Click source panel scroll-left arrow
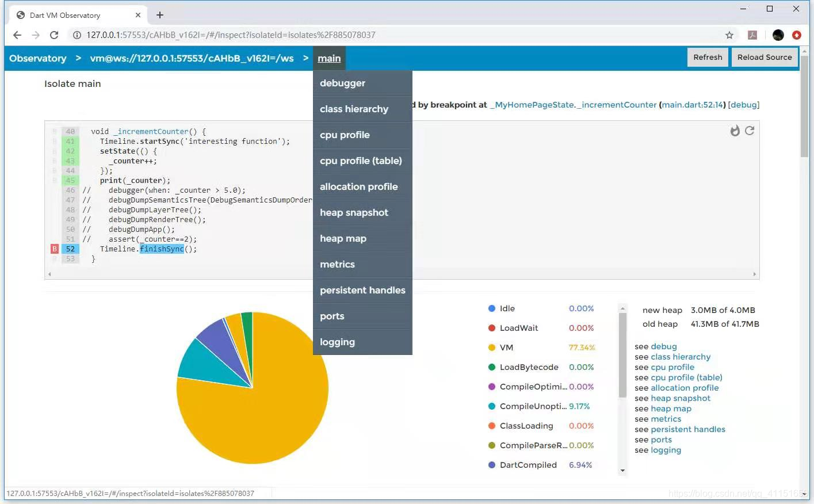814x504 pixels. click(x=49, y=274)
